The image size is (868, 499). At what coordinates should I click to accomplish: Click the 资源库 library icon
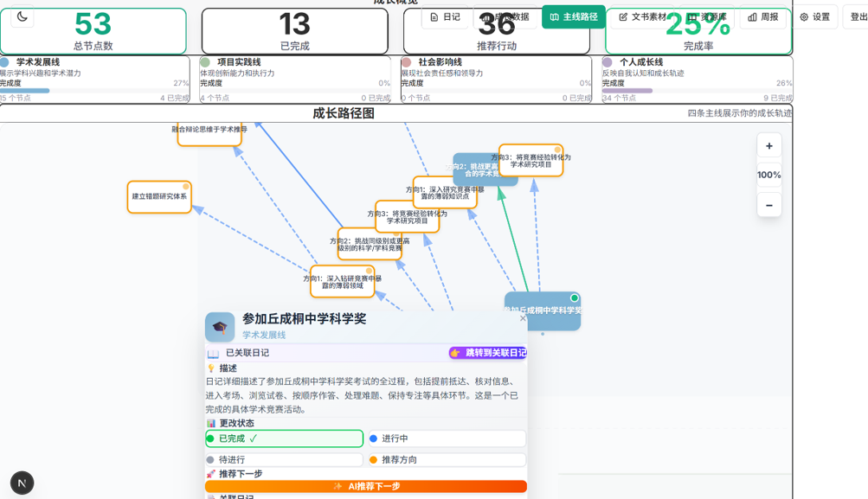pyautogui.click(x=692, y=16)
